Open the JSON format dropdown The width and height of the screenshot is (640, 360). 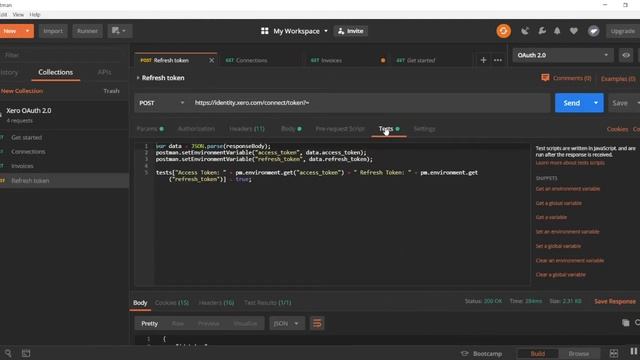coord(287,323)
